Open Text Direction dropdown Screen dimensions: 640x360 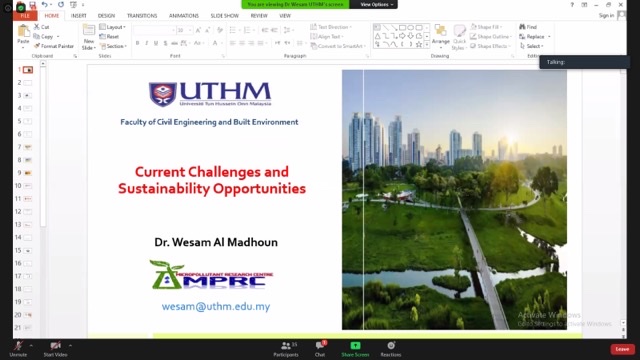331,27
